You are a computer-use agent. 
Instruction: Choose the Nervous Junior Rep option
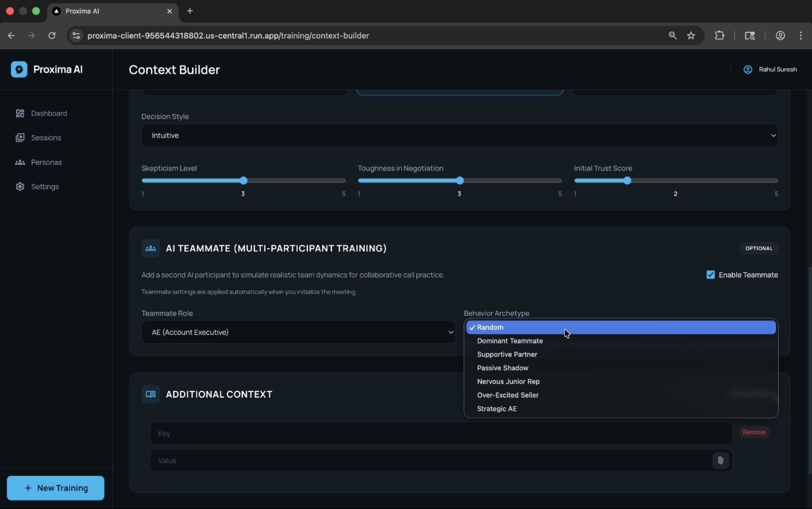508,381
